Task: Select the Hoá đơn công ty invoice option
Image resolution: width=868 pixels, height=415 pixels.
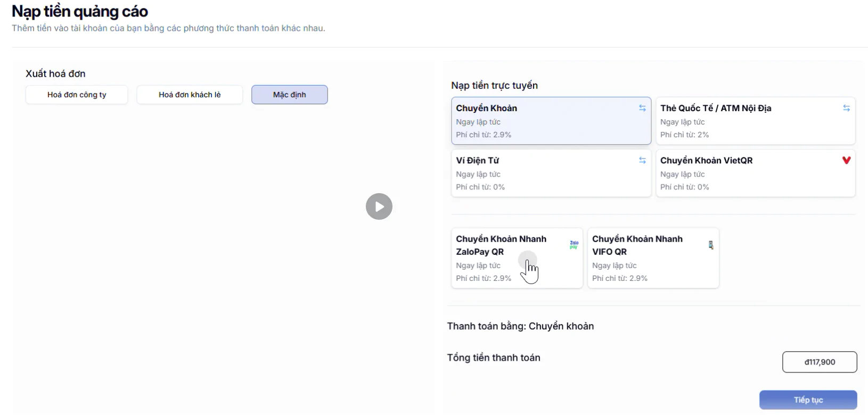Action: (77, 95)
